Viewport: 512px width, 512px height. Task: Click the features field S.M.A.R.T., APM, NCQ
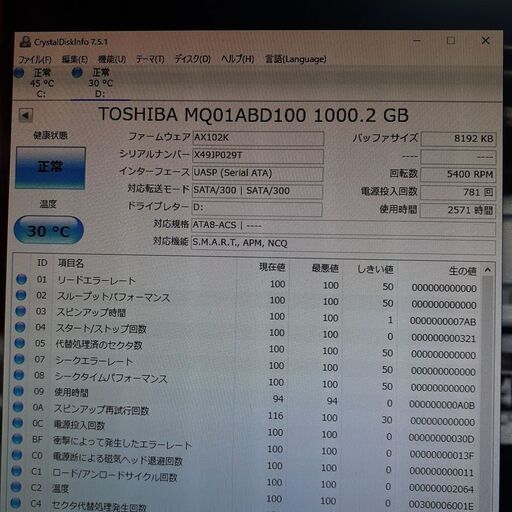coord(343,245)
